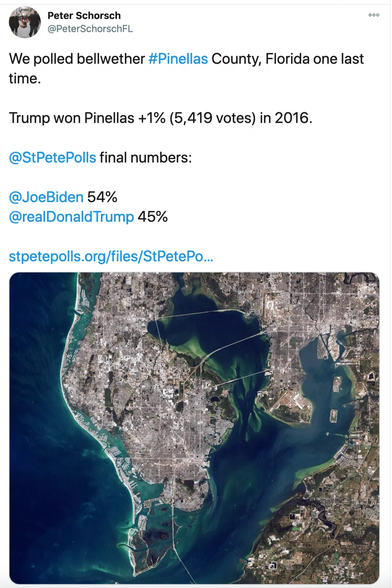Click the '@realDonaldTrump 45%' poll result line

88,217
